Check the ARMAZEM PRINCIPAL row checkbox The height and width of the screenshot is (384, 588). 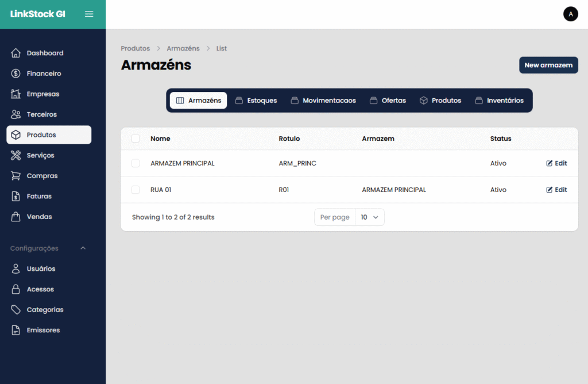pyautogui.click(x=136, y=163)
